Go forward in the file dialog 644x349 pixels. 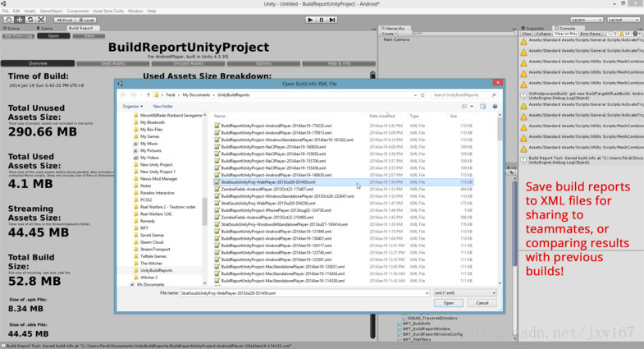tap(133, 95)
